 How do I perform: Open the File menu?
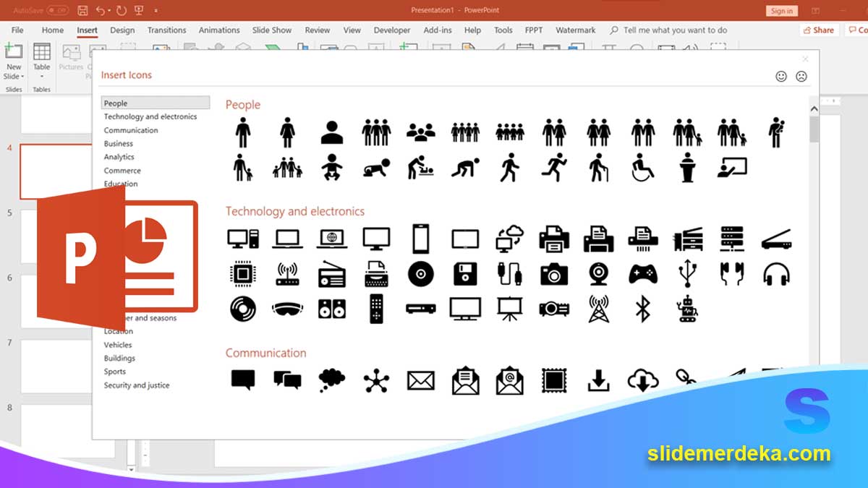[x=17, y=30]
